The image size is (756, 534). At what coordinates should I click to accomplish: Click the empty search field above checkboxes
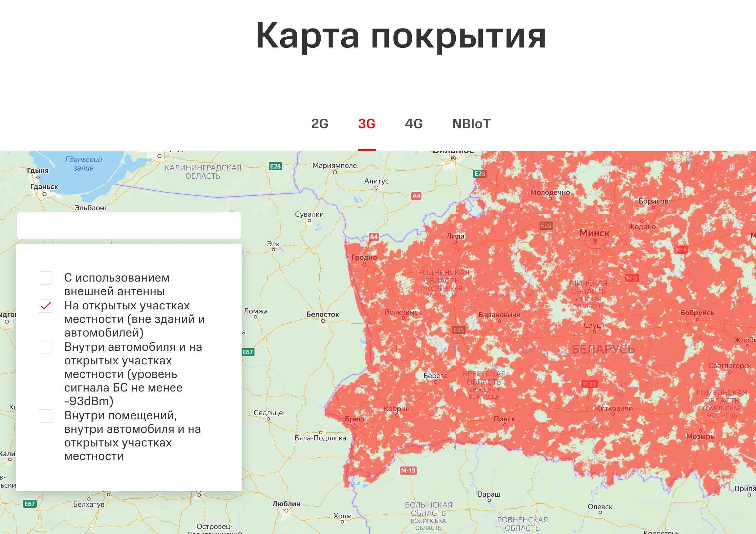(129, 226)
